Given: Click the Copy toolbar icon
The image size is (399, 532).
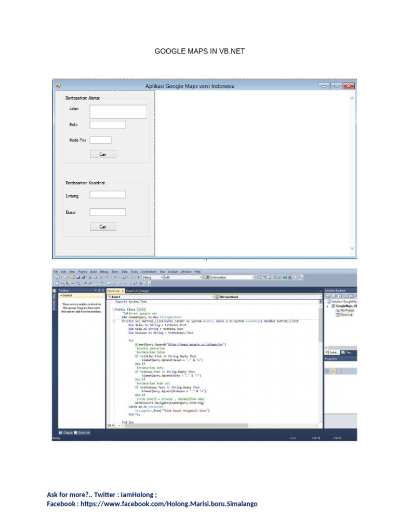Looking at the screenshot, I should 96,277.
